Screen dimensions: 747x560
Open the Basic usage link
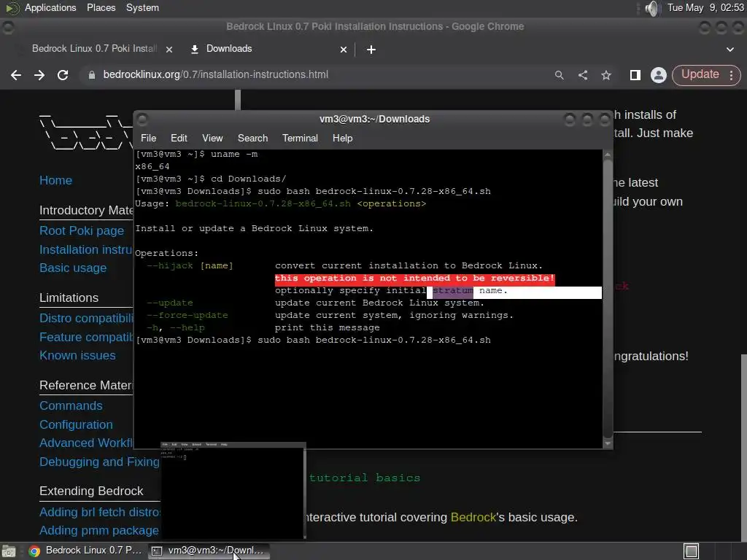(73, 268)
